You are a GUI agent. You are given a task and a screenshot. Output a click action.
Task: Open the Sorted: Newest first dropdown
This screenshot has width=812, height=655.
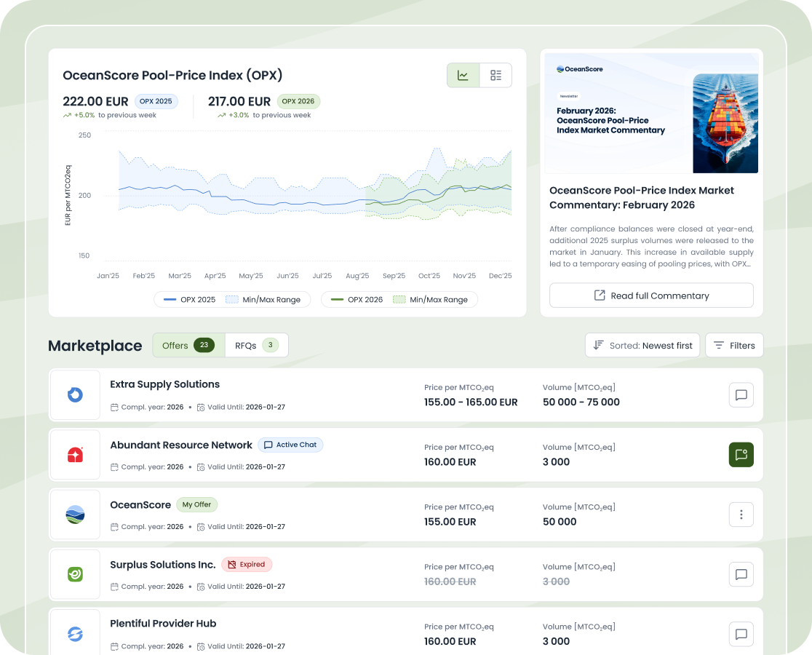pos(642,345)
